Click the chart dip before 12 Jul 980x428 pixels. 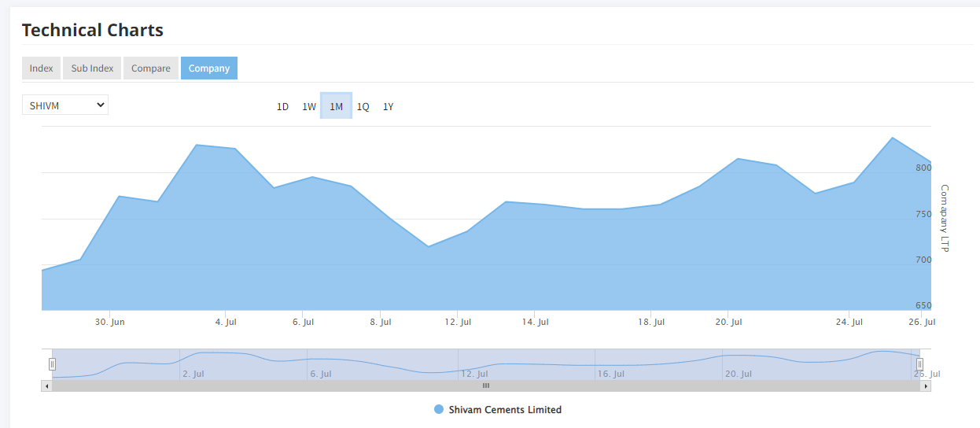[429, 246]
